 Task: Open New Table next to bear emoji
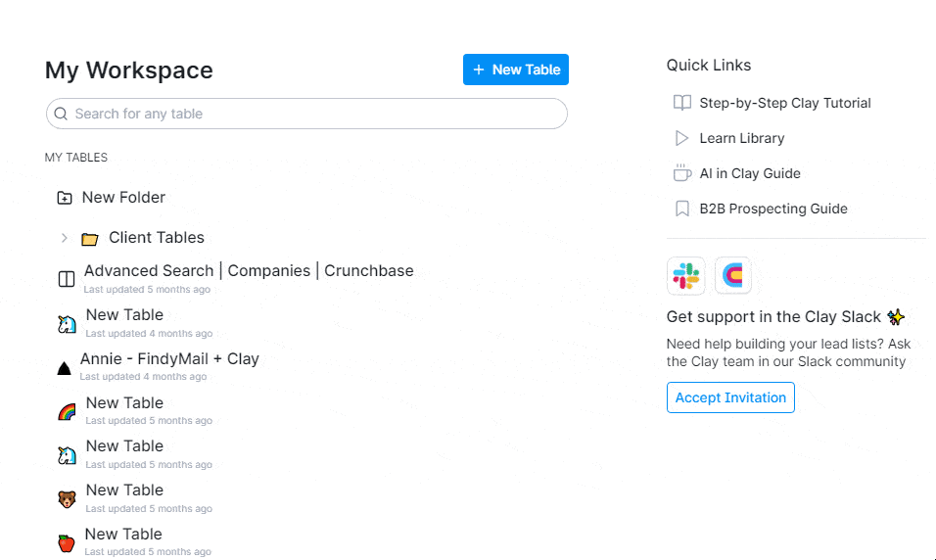pyautogui.click(x=124, y=490)
